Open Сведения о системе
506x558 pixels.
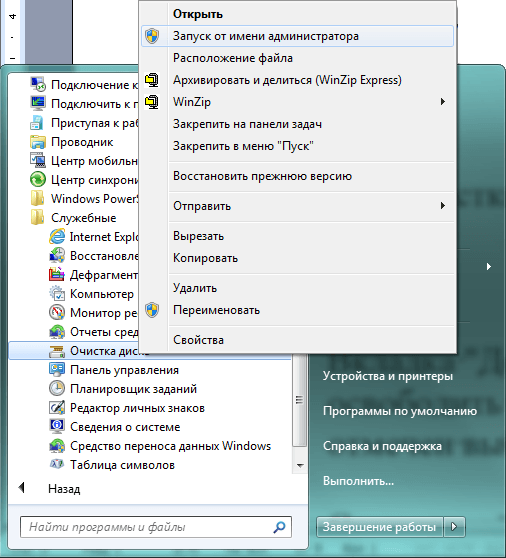coord(125,427)
